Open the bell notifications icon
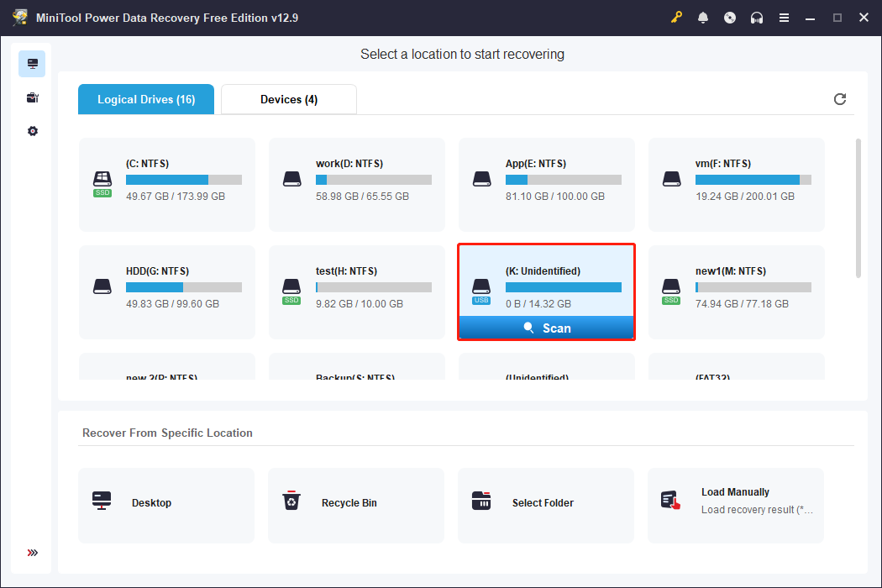The height and width of the screenshot is (588, 882). pos(702,18)
